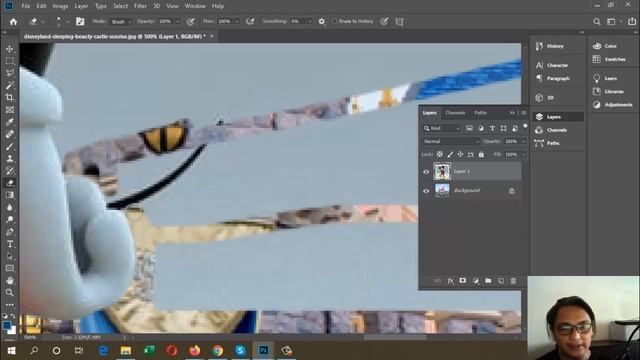Select the Hand tool
640x360 pixels.
point(10,280)
